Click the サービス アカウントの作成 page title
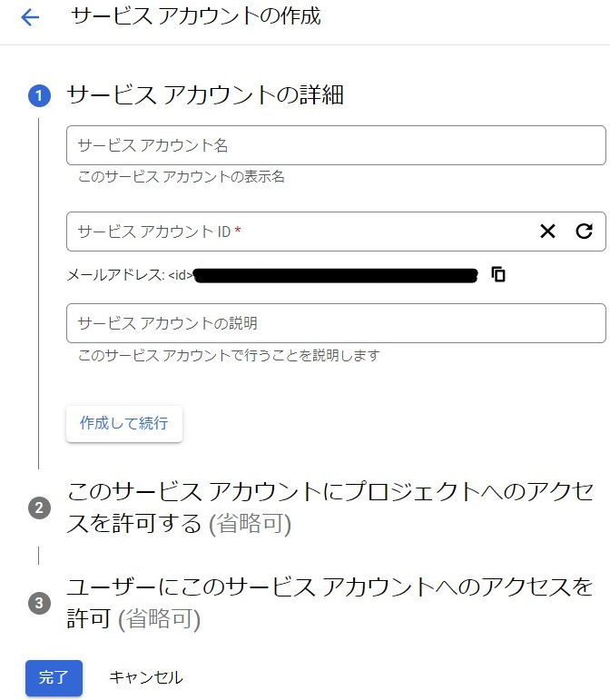This screenshot has height=700, width=610. (196, 16)
